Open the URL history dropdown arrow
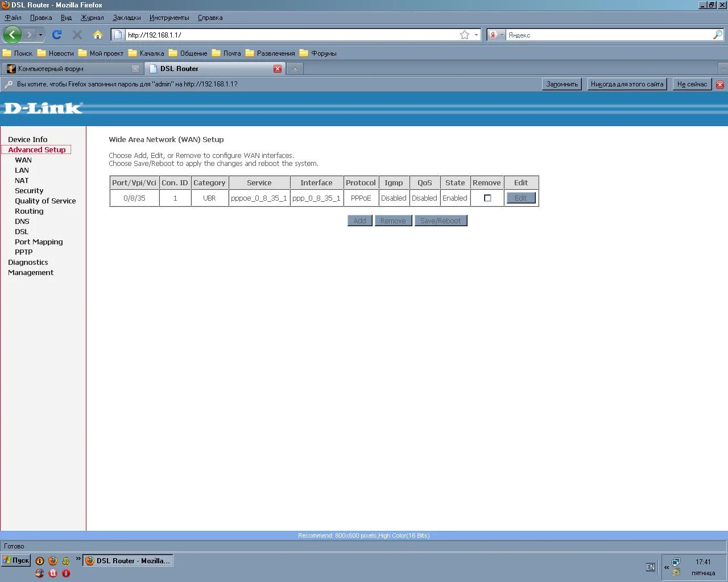The height and width of the screenshot is (582, 728). [x=477, y=35]
